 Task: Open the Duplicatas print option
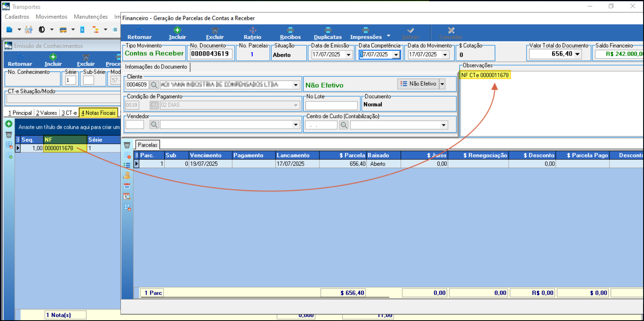coord(328,33)
